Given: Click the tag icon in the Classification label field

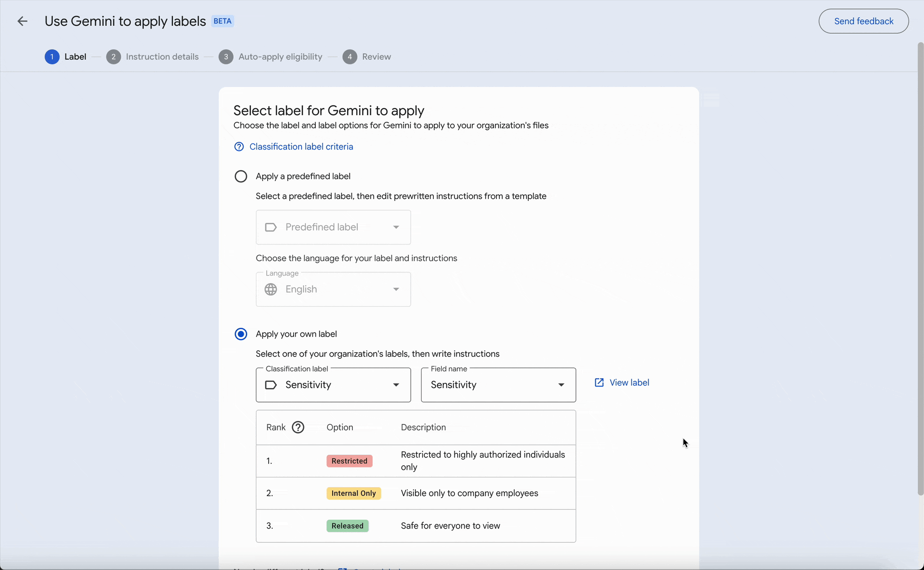Looking at the screenshot, I should (x=271, y=385).
